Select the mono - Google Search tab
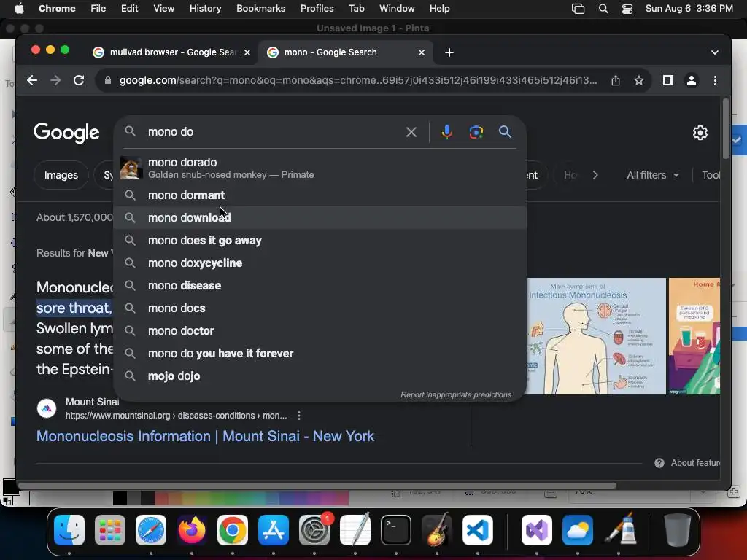The width and height of the screenshot is (747, 560). [x=345, y=52]
